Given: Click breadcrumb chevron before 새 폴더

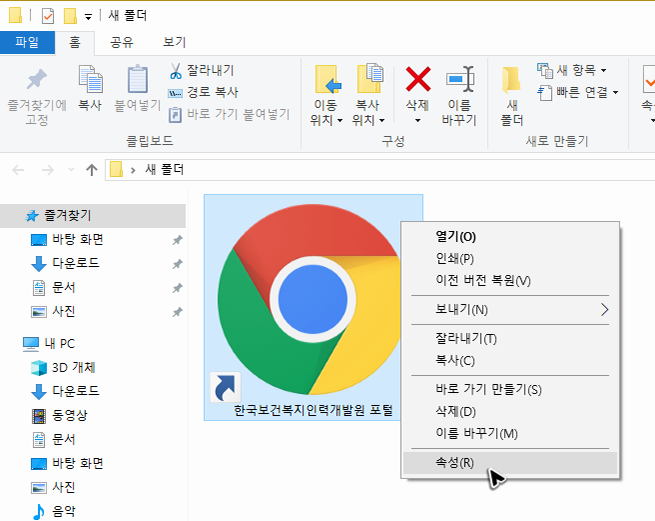Looking at the screenshot, I should point(133,170).
